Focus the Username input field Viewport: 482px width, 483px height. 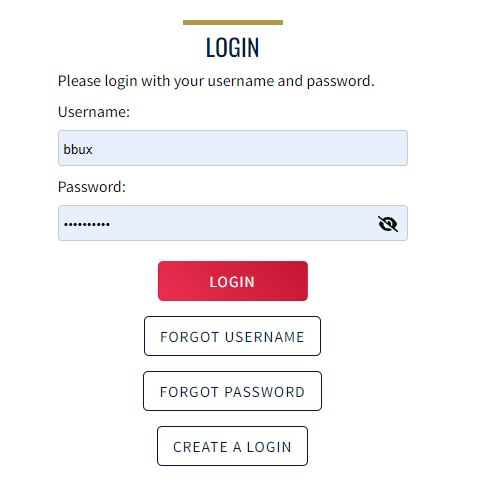point(233,148)
